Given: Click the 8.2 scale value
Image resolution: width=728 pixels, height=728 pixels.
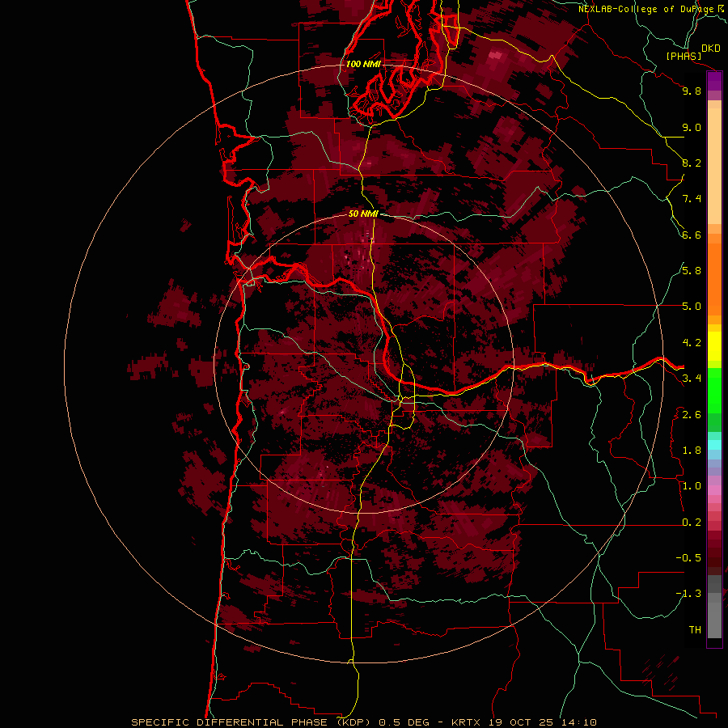Looking at the screenshot, I should tap(692, 163).
